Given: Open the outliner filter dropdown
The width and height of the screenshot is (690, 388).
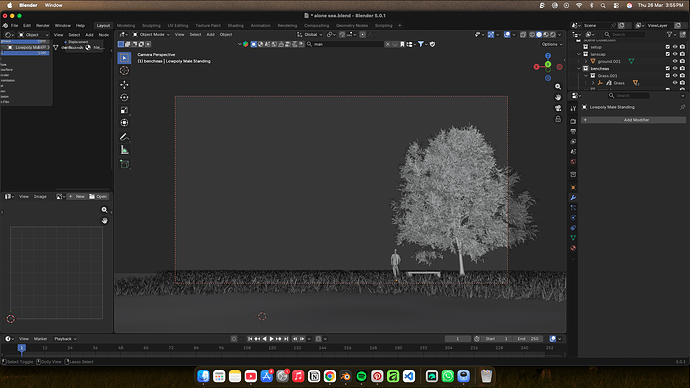Looking at the screenshot, I should pos(671,34).
